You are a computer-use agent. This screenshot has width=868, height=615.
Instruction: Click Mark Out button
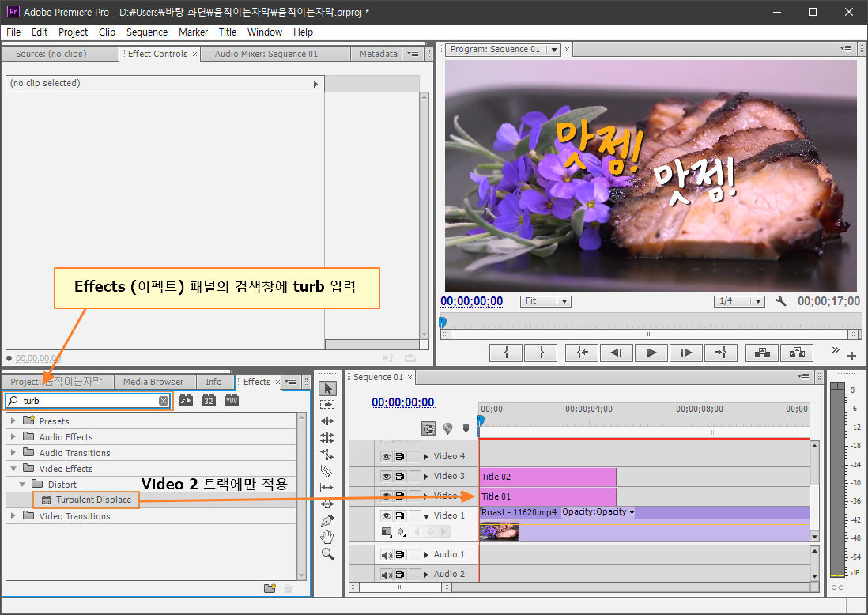point(541,353)
